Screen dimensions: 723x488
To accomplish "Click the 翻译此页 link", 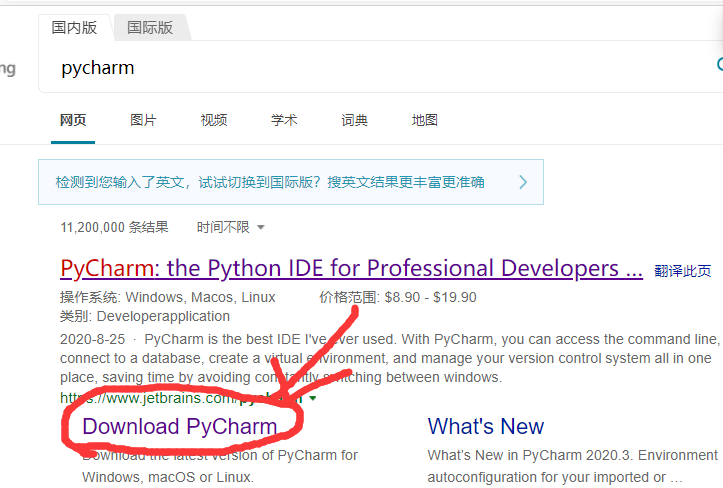I will point(682,271).
